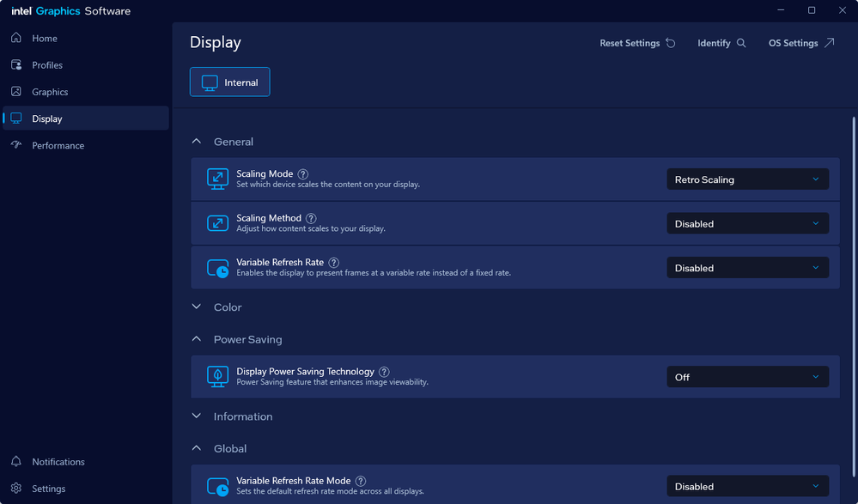Click Display Power Saving Technology help icon
The image size is (858, 504).
pyautogui.click(x=384, y=372)
